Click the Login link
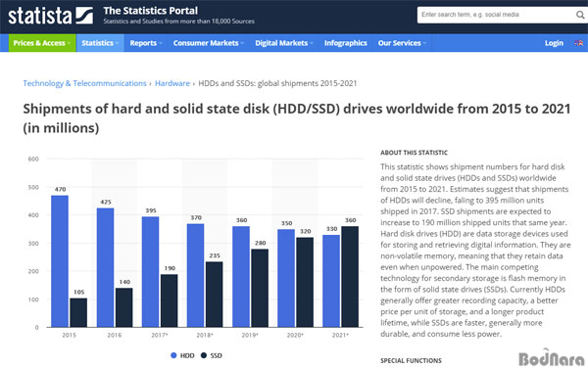This screenshot has height=369, width=588. (554, 43)
